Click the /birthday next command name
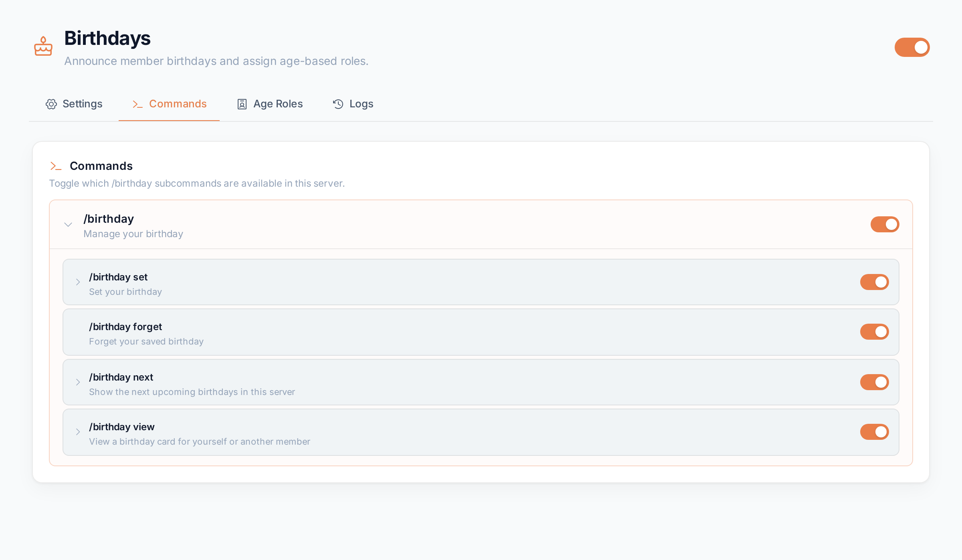 tap(121, 377)
